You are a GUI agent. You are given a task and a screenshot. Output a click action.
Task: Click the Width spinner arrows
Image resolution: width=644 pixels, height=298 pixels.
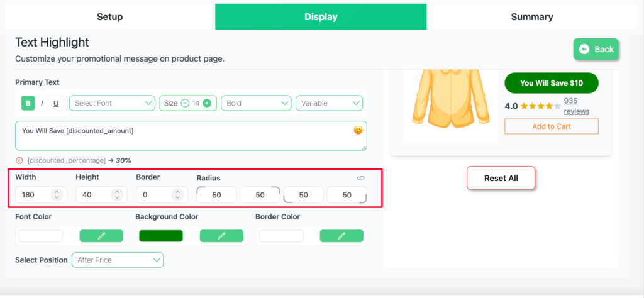coord(57,194)
